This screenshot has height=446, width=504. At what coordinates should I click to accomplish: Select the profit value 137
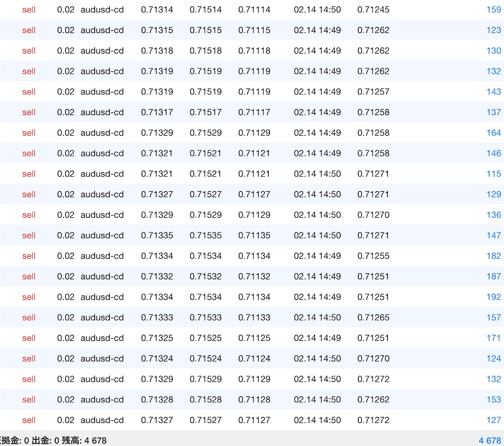click(x=494, y=113)
